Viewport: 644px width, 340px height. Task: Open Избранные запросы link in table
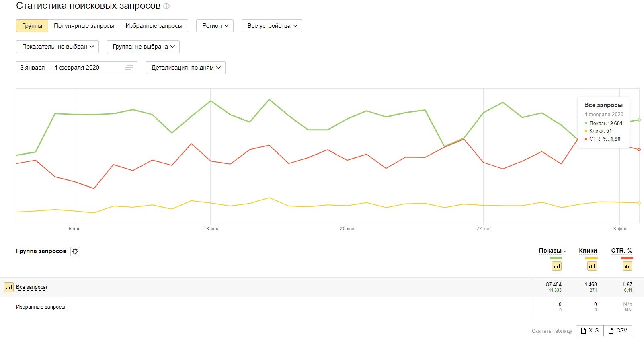[41, 307]
